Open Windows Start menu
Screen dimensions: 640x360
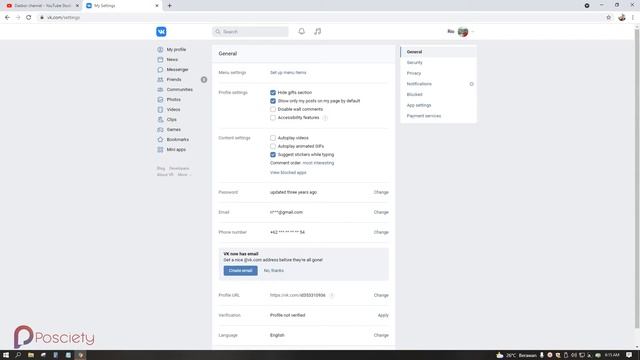point(6,355)
